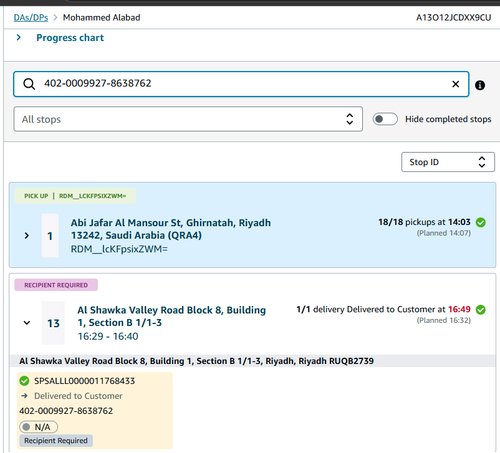This screenshot has width=500, height=453.
Task: Click the RECIPIENT REQUIRED pink badge
Action: click(56, 285)
